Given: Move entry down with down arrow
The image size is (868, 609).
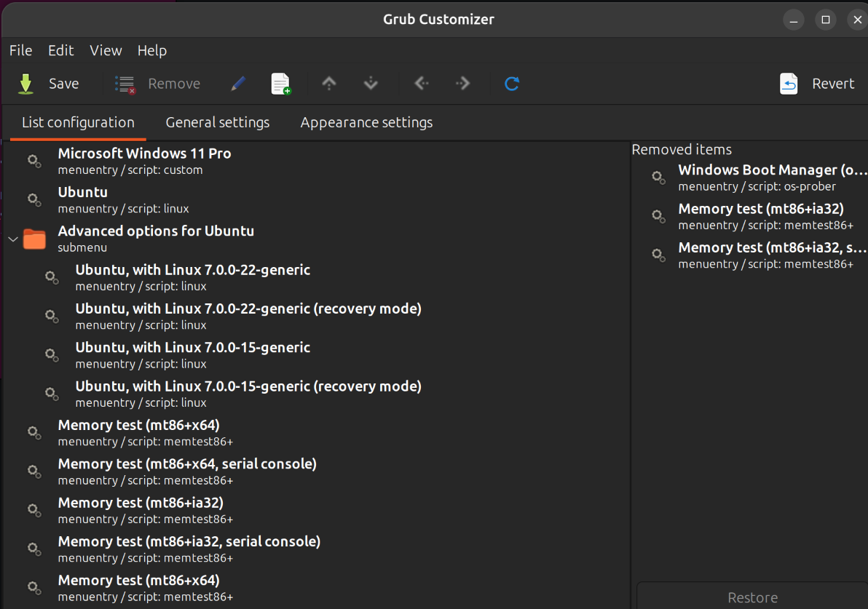Looking at the screenshot, I should point(371,84).
